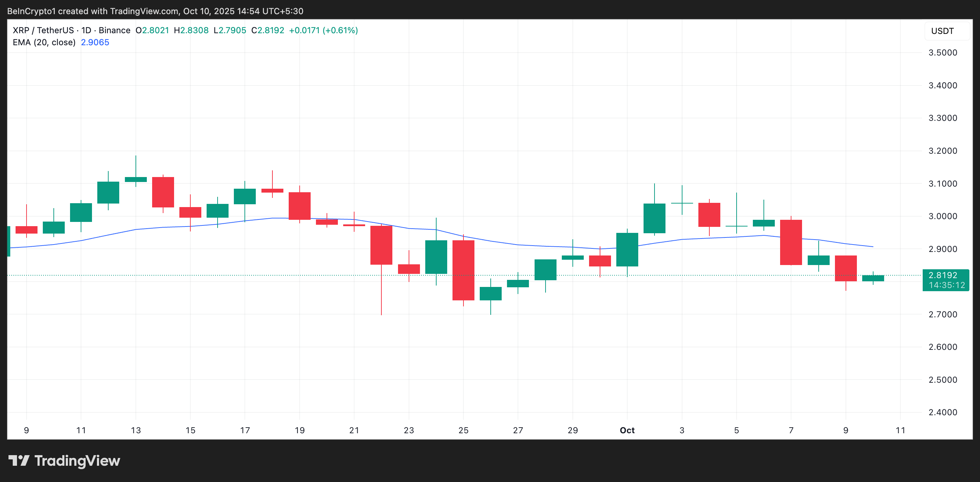980x482 pixels.
Task: Click the EMA value 2.9065
Action: coord(95,42)
